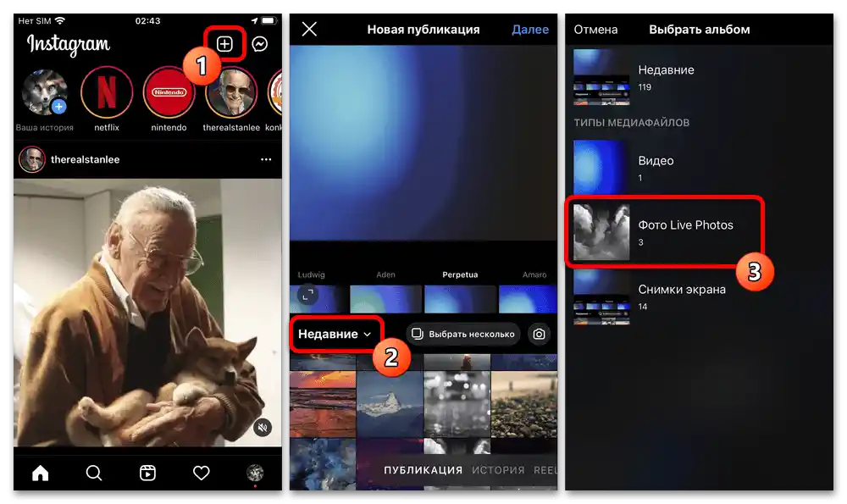Tap the new post plus icon
This screenshot has height=504, width=847.
[224, 44]
